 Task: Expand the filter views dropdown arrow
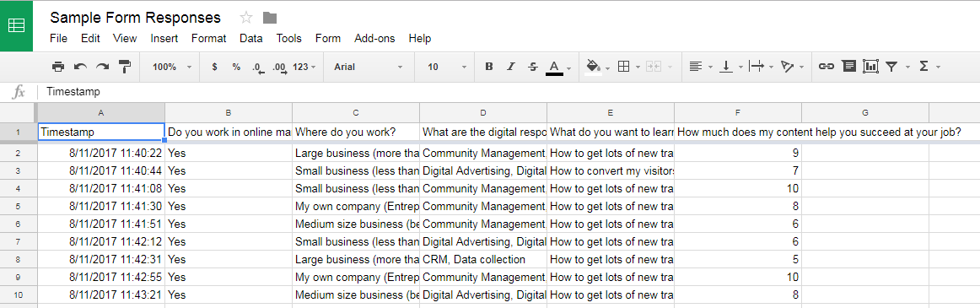(908, 67)
